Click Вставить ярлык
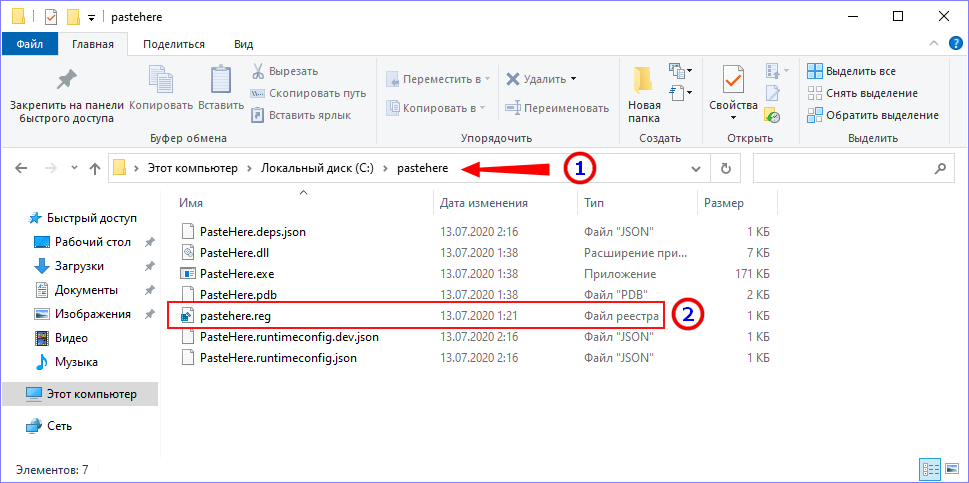Viewport: 969px width, 483px height. tap(301, 115)
